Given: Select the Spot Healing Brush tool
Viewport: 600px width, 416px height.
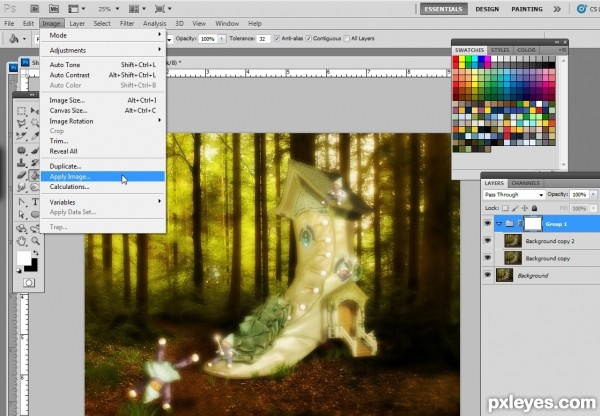Looking at the screenshot, I should coord(21,150).
